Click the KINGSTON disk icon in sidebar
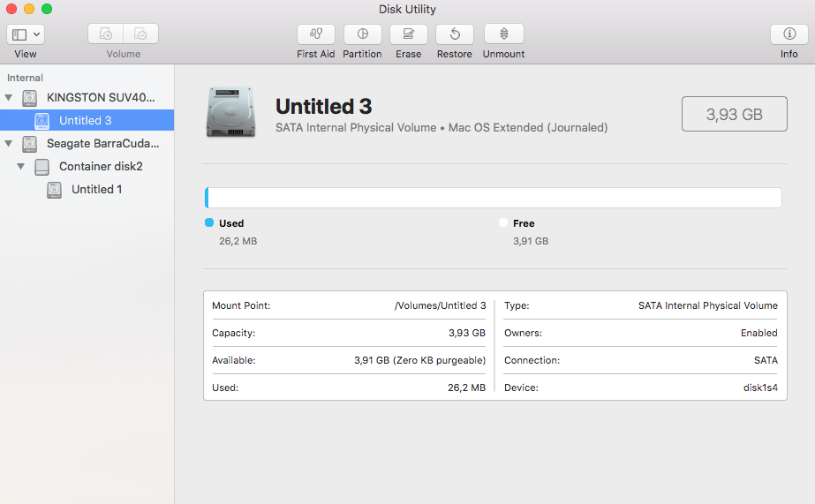Screen dimensions: 815x504 click(30, 98)
